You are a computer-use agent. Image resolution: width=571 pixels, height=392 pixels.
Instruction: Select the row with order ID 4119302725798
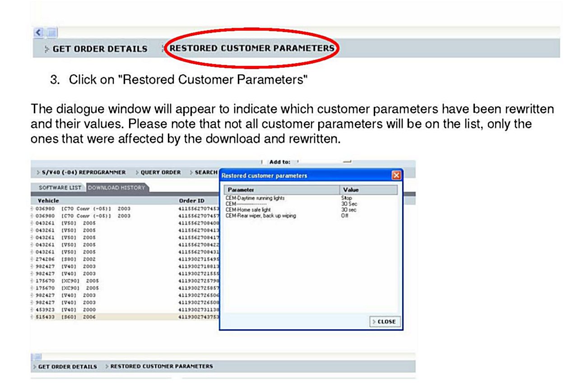pyautogui.click(x=199, y=281)
